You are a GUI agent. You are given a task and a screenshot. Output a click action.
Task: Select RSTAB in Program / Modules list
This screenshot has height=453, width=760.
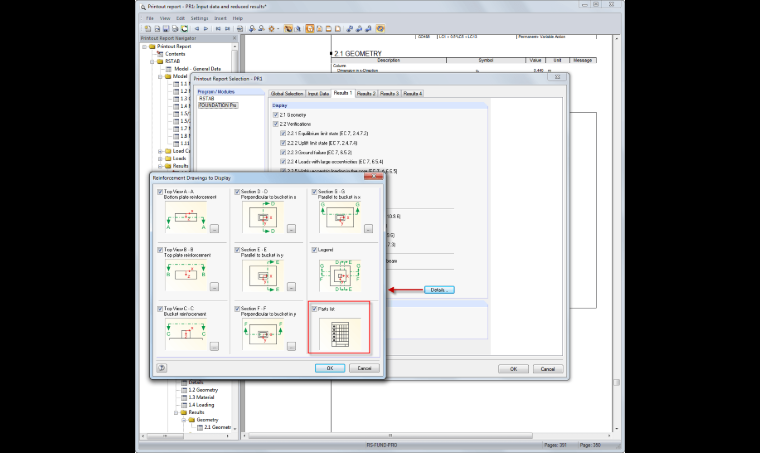(x=206, y=98)
